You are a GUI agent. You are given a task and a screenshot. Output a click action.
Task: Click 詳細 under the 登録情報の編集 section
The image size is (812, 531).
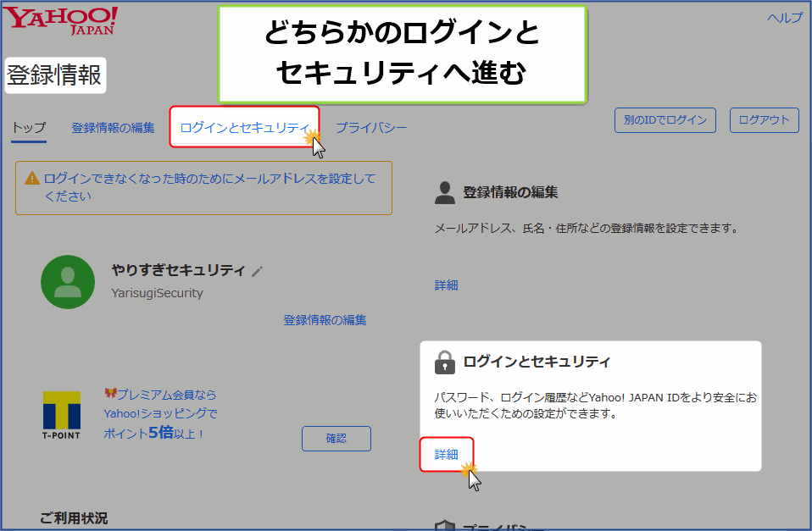(447, 285)
